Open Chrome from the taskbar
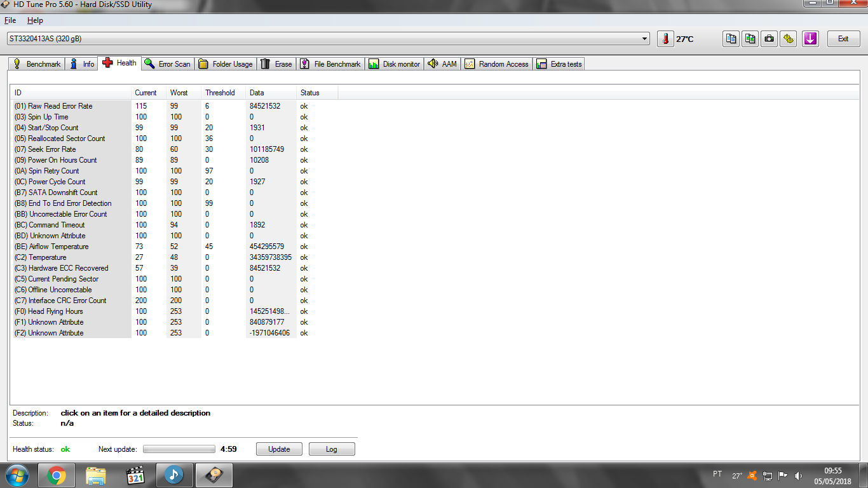This screenshot has width=868, height=488. (x=57, y=475)
